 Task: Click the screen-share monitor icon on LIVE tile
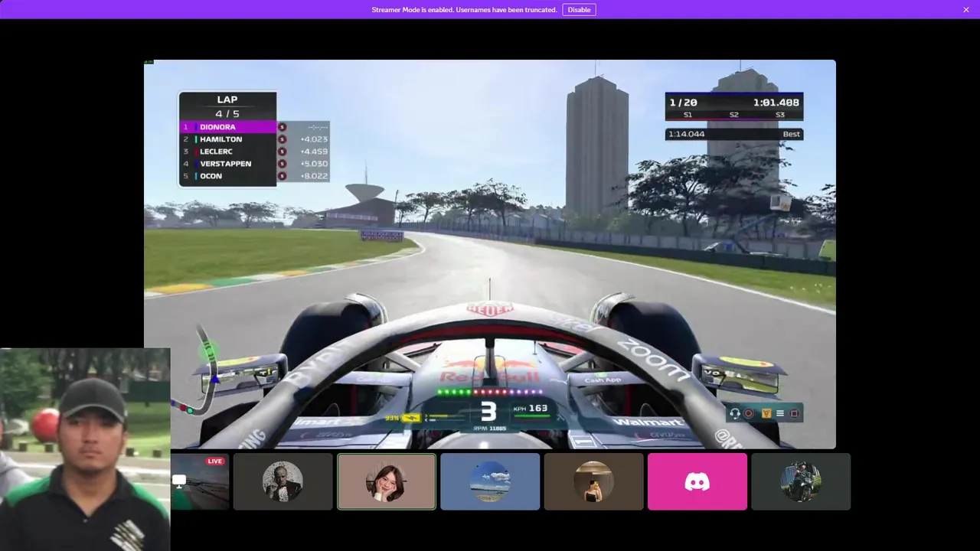tap(179, 481)
